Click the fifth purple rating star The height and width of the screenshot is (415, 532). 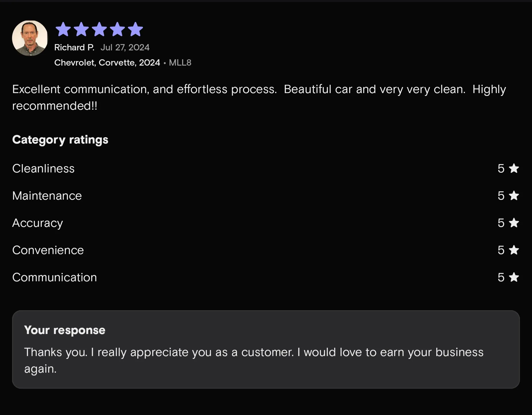coord(135,29)
